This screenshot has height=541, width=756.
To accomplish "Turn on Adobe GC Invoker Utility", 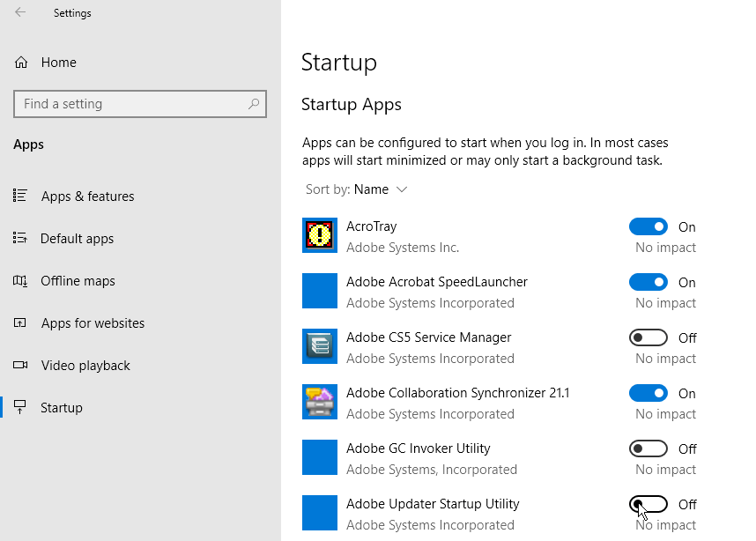I will tap(649, 448).
